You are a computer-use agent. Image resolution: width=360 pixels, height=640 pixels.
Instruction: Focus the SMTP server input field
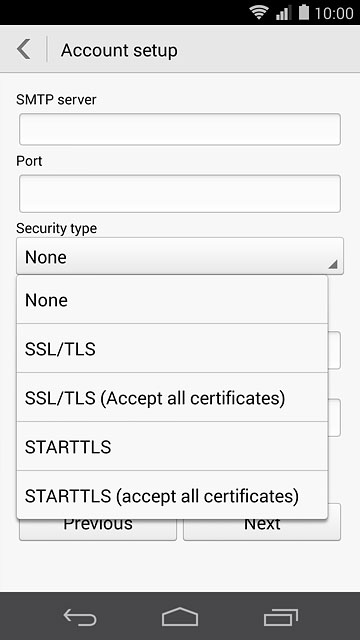click(180, 129)
